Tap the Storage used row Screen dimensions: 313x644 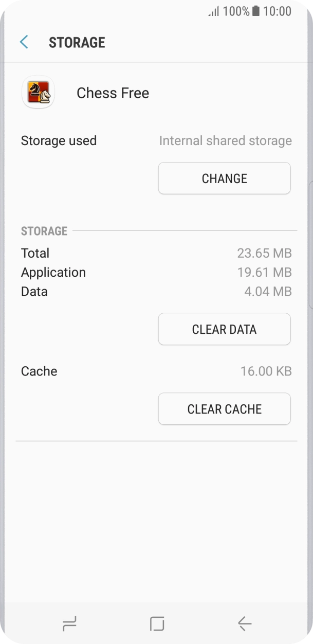click(x=59, y=140)
